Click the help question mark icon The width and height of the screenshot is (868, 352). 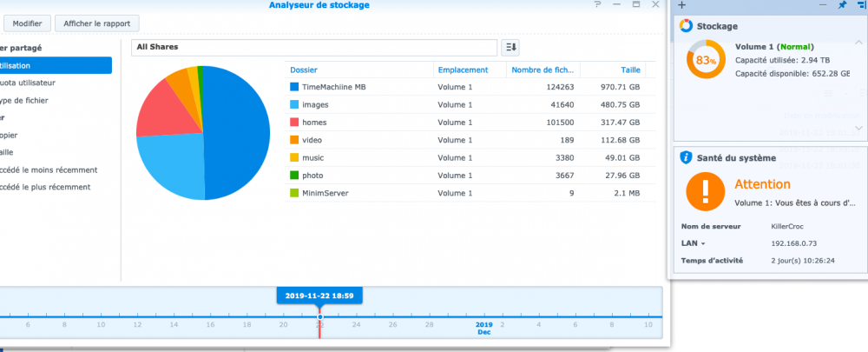point(597,5)
